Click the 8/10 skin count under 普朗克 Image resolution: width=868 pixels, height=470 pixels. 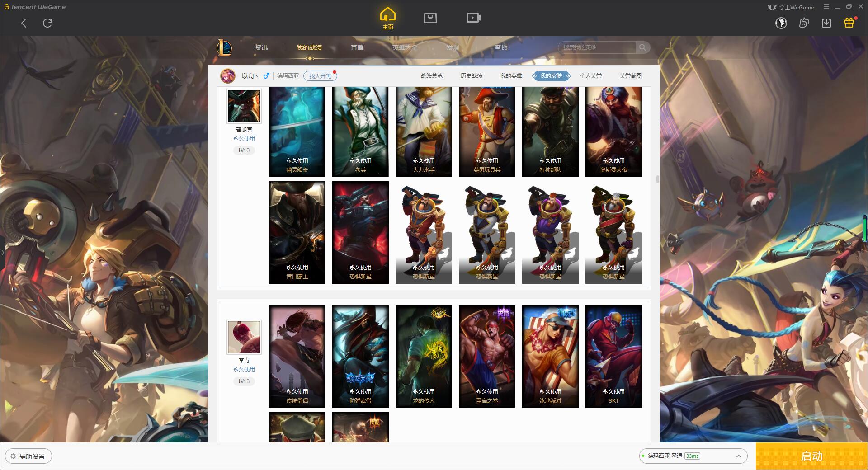(x=244, y=150)
